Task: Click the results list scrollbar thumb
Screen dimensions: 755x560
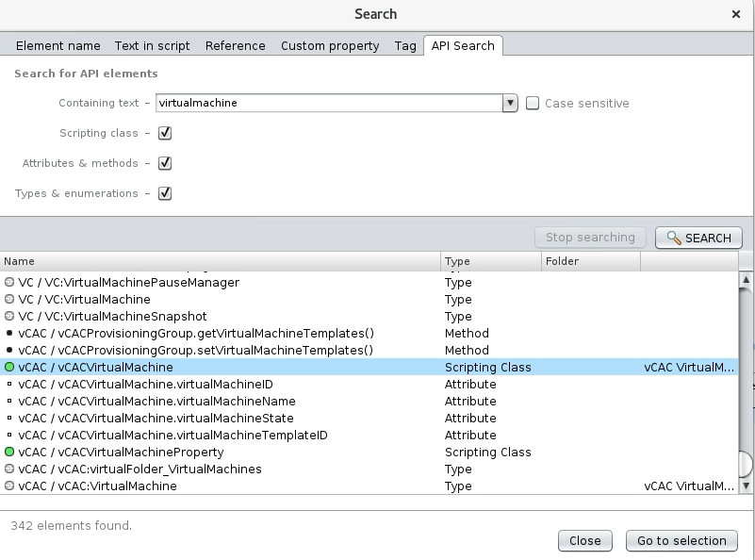Action: [747, 462]
